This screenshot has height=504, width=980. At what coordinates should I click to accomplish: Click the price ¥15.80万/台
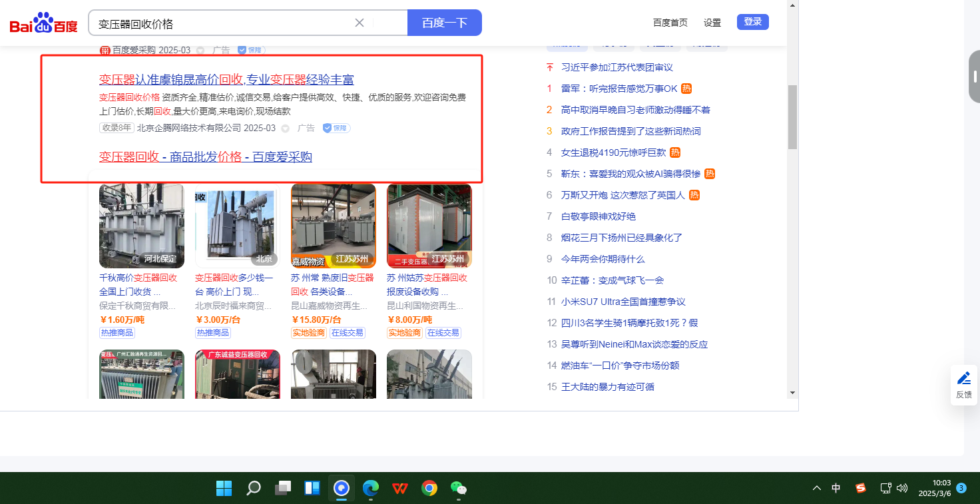[x=316, y=320]
